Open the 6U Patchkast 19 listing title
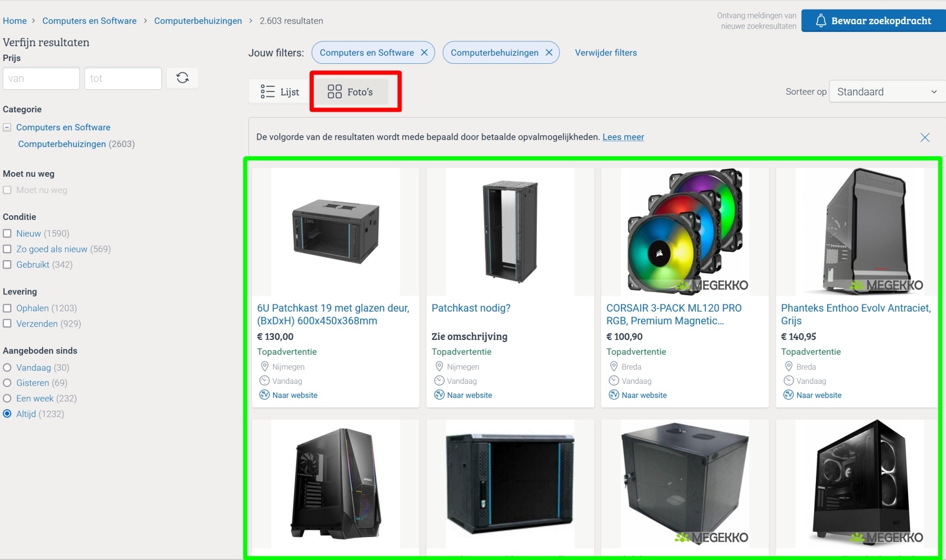 [333, 315]
